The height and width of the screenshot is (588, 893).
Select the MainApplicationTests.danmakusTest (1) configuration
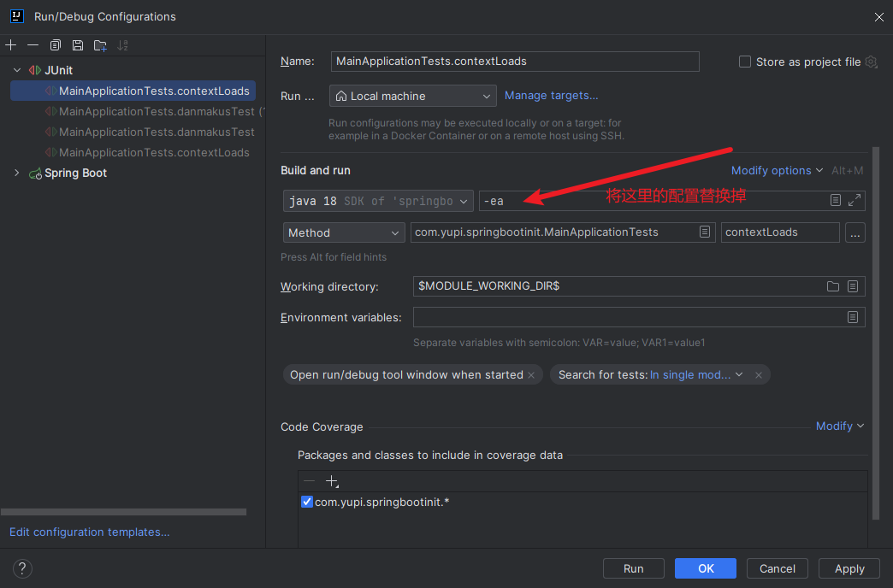point(157,111)
